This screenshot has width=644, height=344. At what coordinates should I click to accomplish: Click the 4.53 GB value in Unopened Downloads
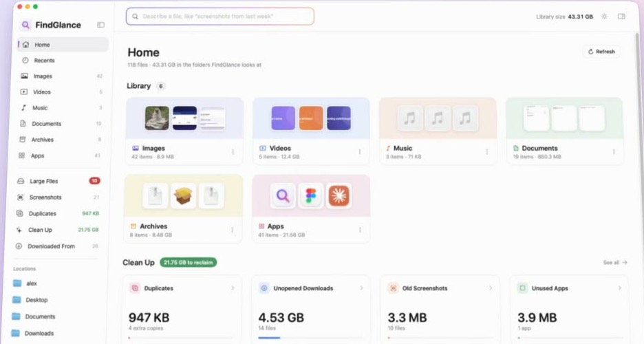click(x=281, y=318)
